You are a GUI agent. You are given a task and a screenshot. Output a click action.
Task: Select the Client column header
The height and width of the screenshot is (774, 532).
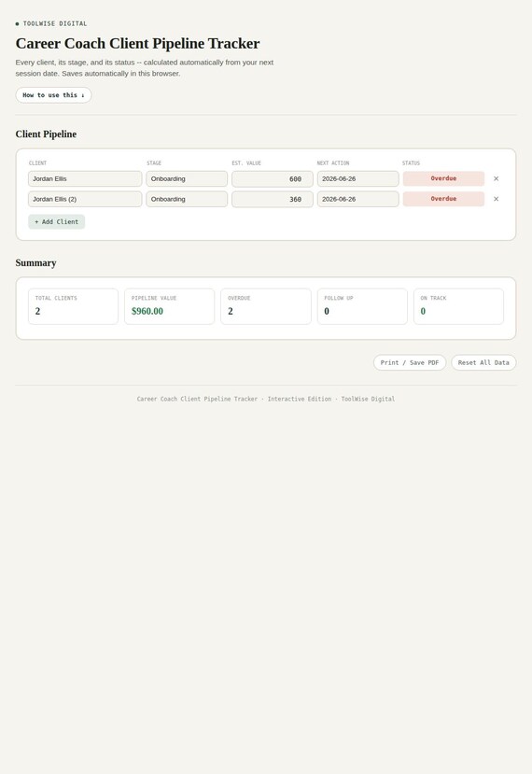(x=37, y=162)
